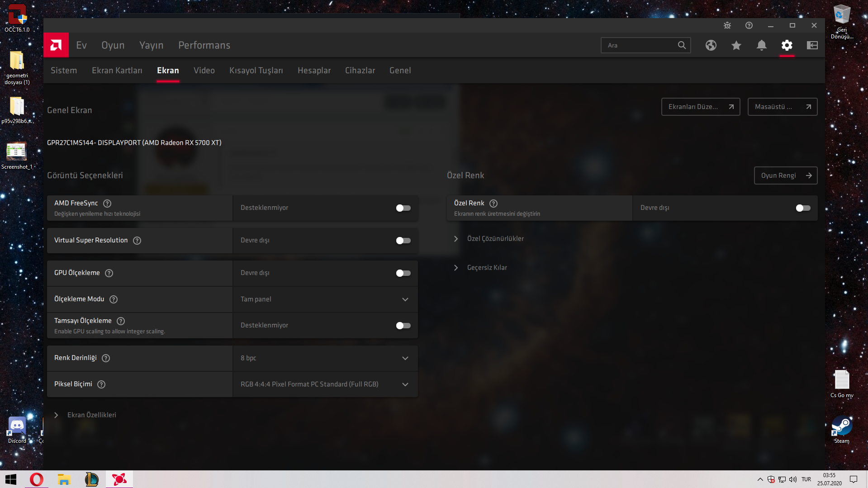Open the OCCT6.1.0 desktop icon
This screenshot has width=868, height=488.
point(17,18)
